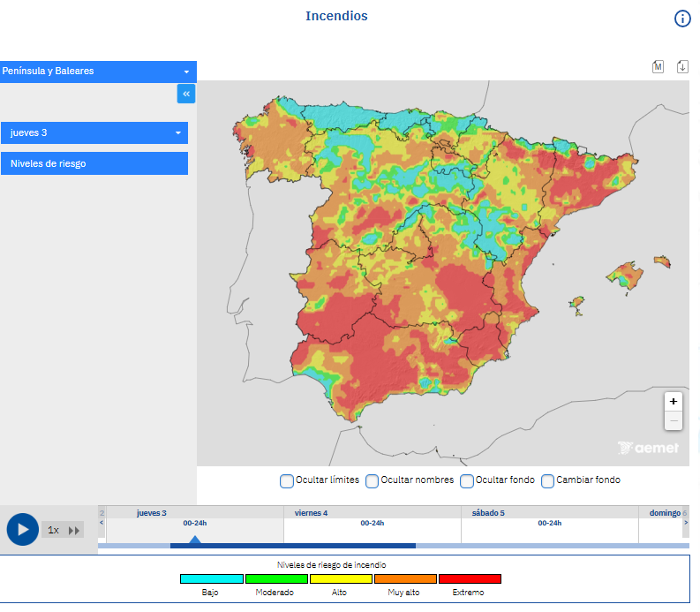This screenshot has width=700, height=612.
Task: Enable the Ocultar límites checkbox
Action: [x=287, y=481]
